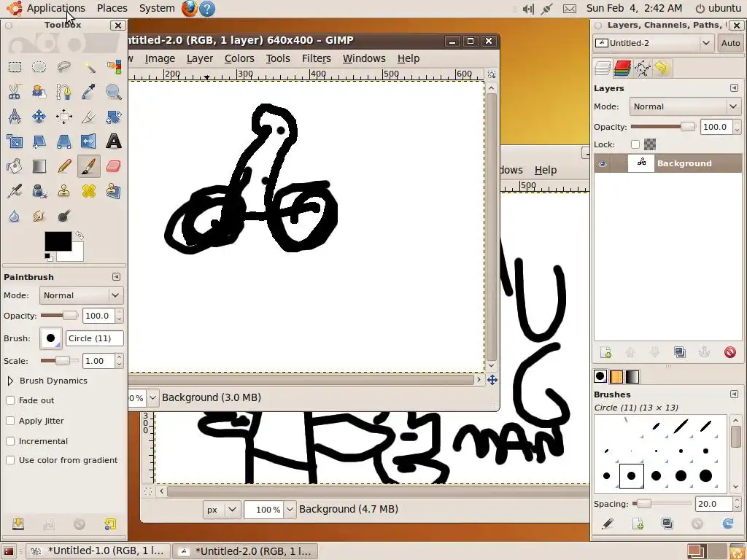The height and width of the screenshot is (560, 747).
Task: Open the Tools menu
Action: (x=278, y=58)
